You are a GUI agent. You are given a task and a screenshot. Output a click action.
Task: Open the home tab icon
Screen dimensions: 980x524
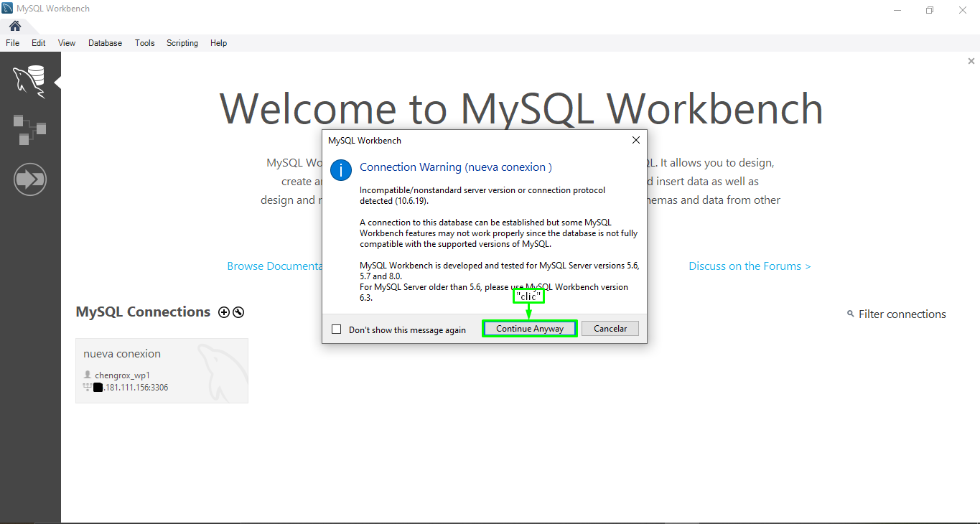(x=15, y=26)
